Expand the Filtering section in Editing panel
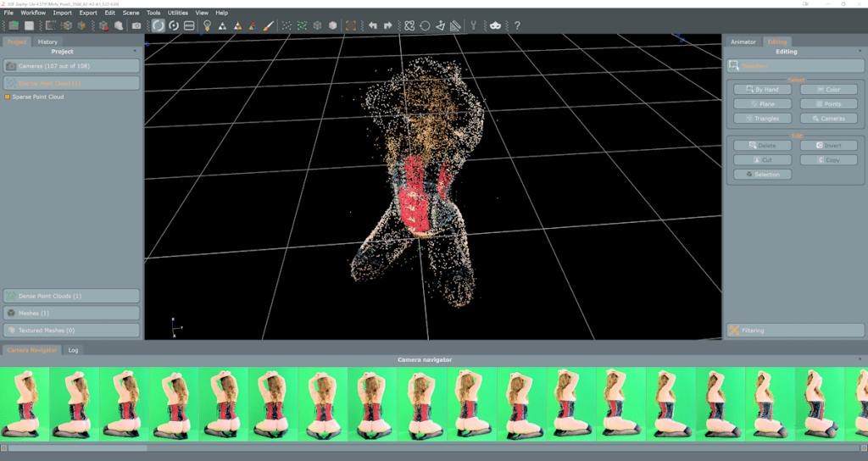868x461 pixels. 794,330
